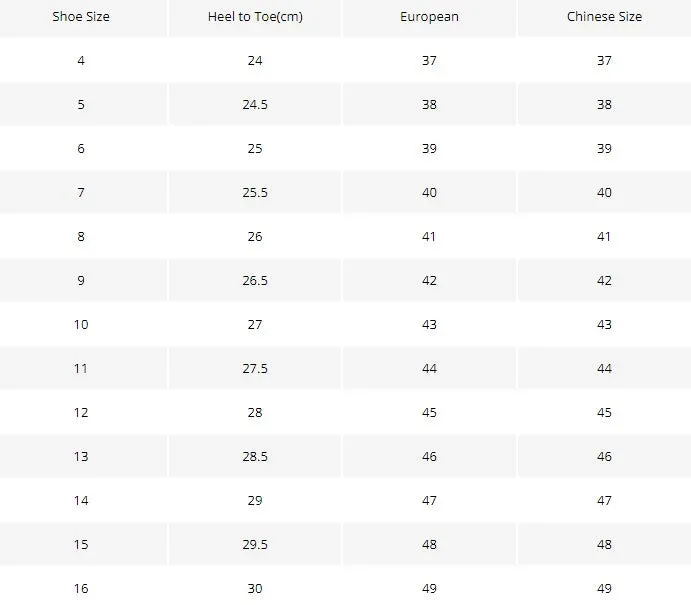Select the Heel to Toe(cm) header
Viewport: 691px width, 605px height.
point(255,17)
